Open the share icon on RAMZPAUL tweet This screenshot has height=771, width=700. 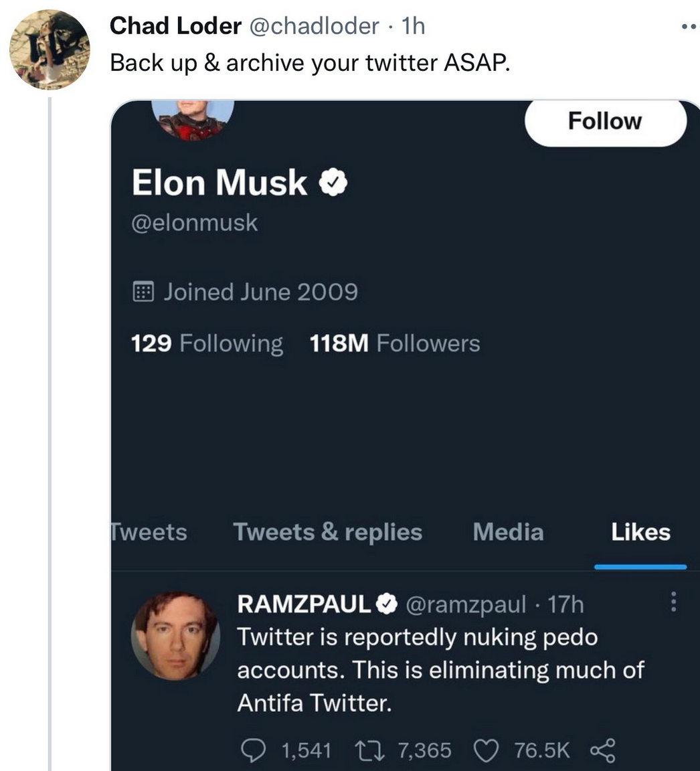602,750
